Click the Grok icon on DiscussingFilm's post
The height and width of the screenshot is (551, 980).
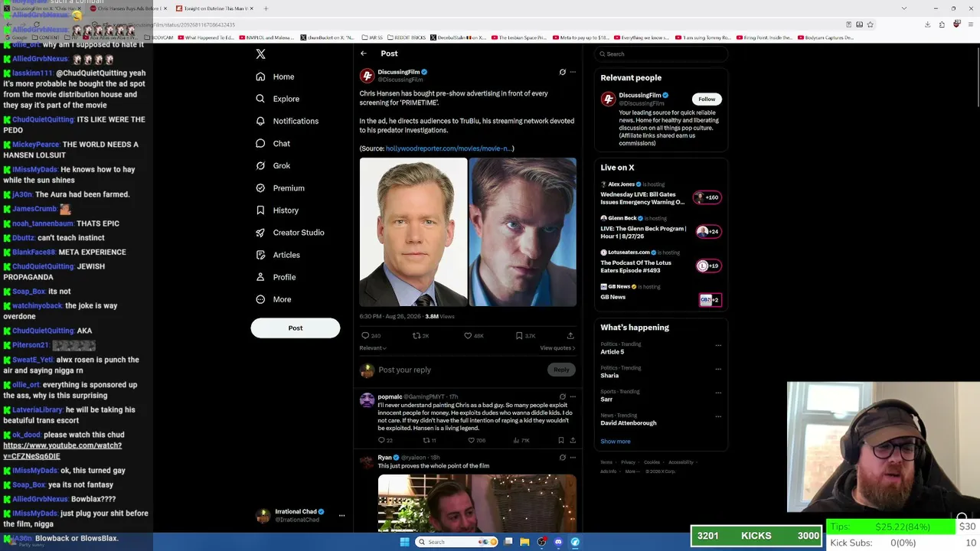coord(562,72)
